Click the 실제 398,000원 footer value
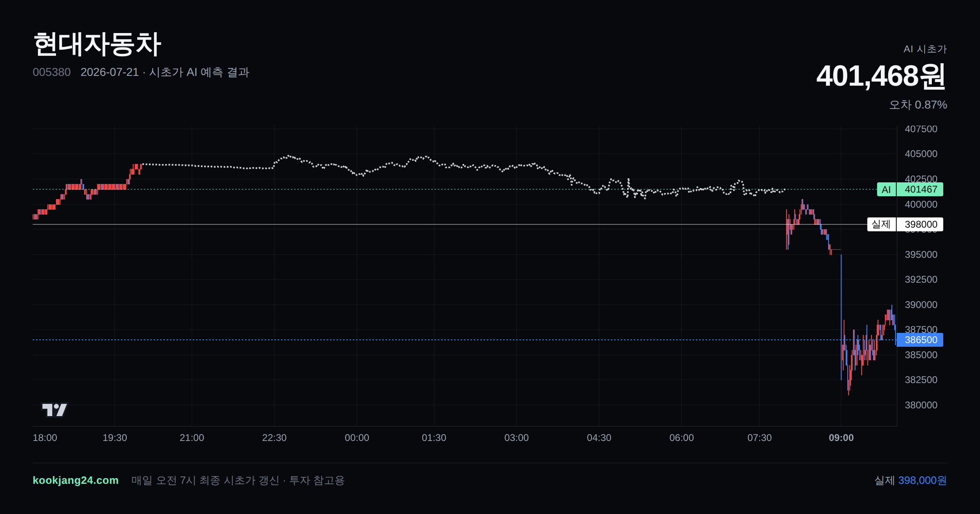Screen dimensions: 980x514 tap(911, 480)
